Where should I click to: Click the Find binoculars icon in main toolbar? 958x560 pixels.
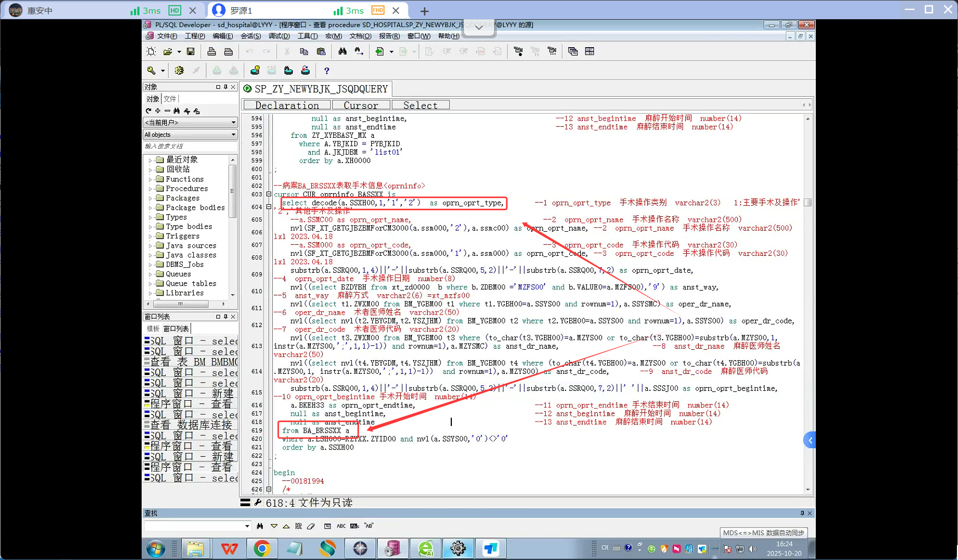pos(342,52)
